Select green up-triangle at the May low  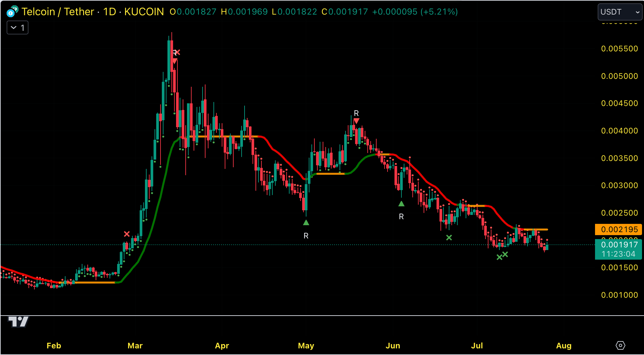306,223
